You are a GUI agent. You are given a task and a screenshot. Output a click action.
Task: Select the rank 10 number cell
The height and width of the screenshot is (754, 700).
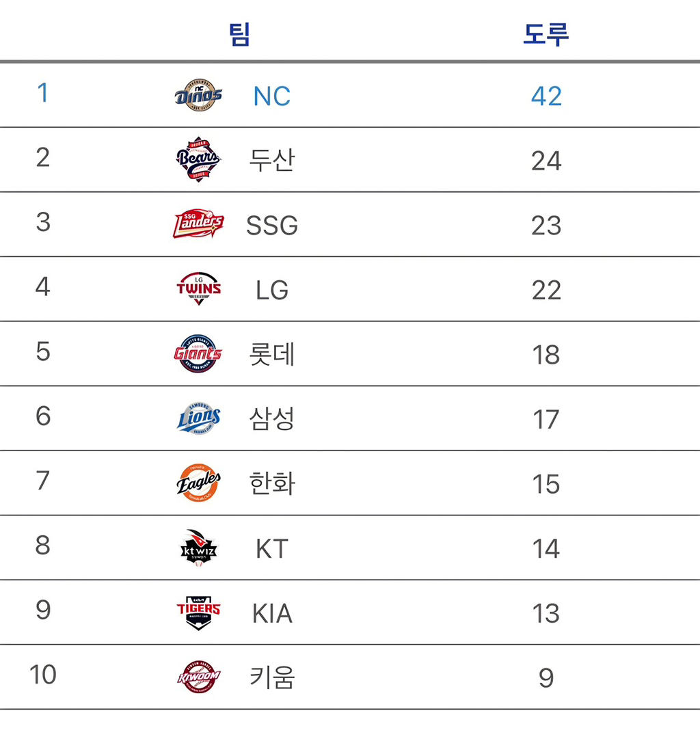[43, 675]
